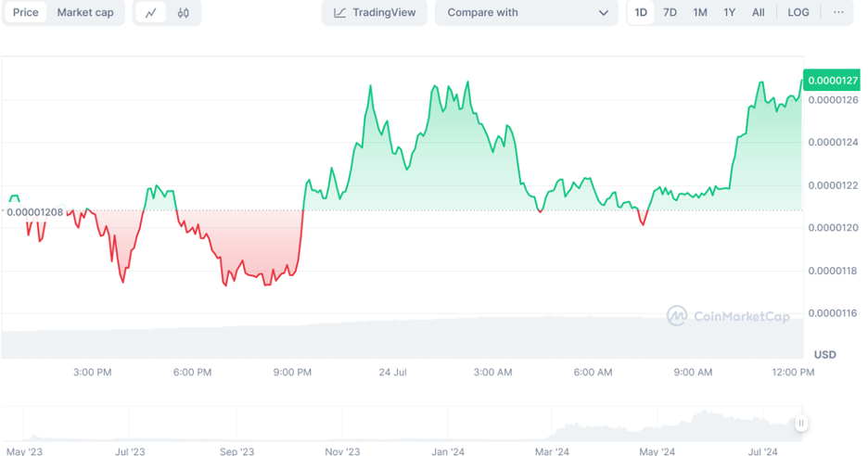Click the 0.00001208 opening price label
Viewport: 868px width, 456px height.
(x=34, y=212)
